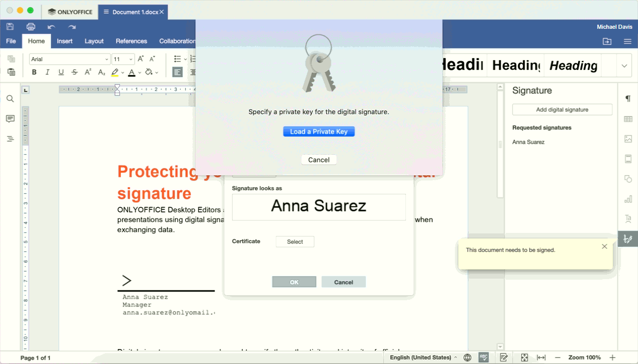Toggle underline formatting
The height and width of the screenshot is (364, 638).
click(x=61, y=72)
